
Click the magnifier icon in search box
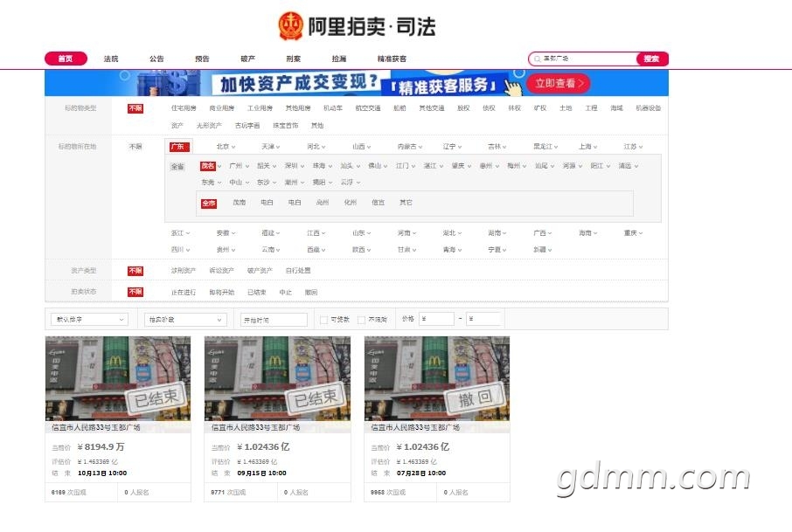[537, 59]
